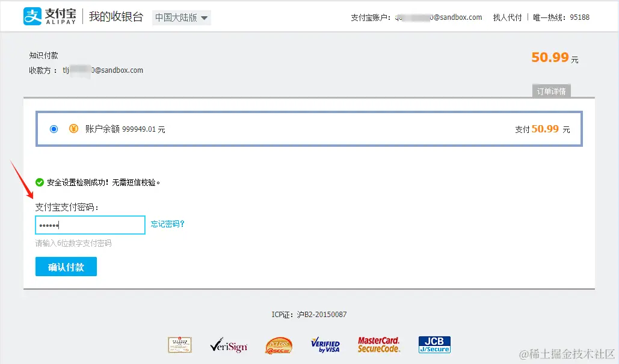
Task: Click the 我的收银台 header title
Action: click(115, 17)
